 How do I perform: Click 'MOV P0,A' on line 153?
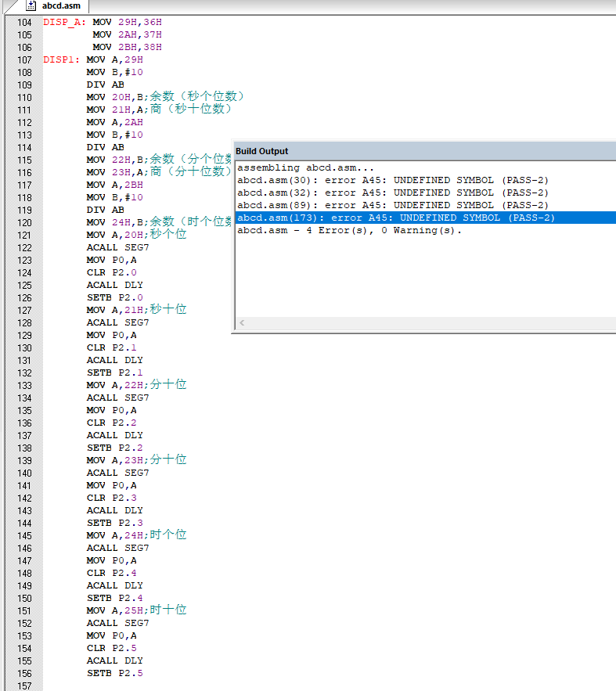(x=111, y=636)
